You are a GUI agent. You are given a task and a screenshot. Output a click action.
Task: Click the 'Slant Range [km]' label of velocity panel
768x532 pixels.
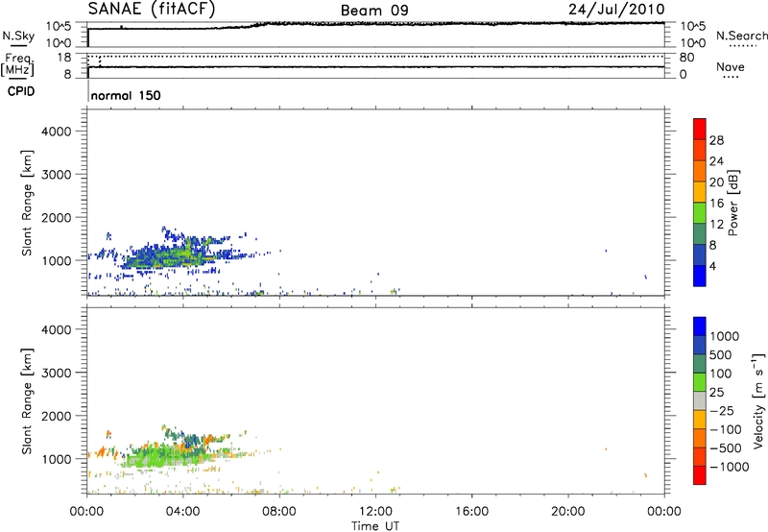(x=27, y=400)
